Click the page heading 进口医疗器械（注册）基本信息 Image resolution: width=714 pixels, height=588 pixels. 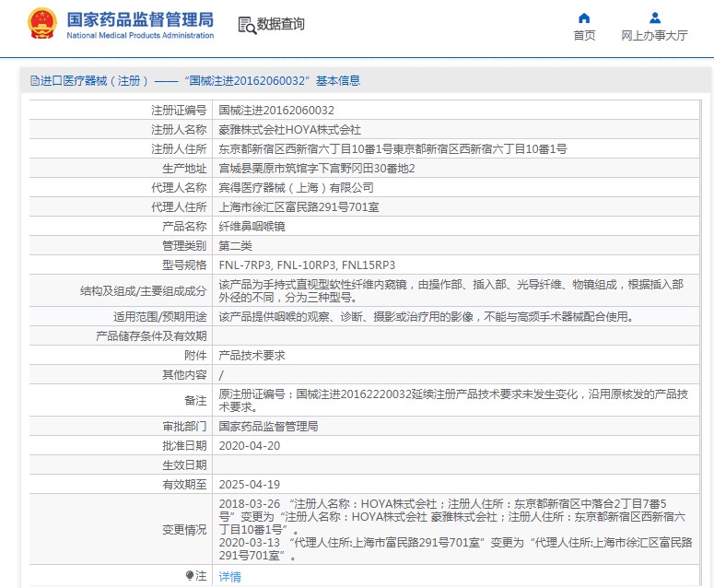point(200,81)
